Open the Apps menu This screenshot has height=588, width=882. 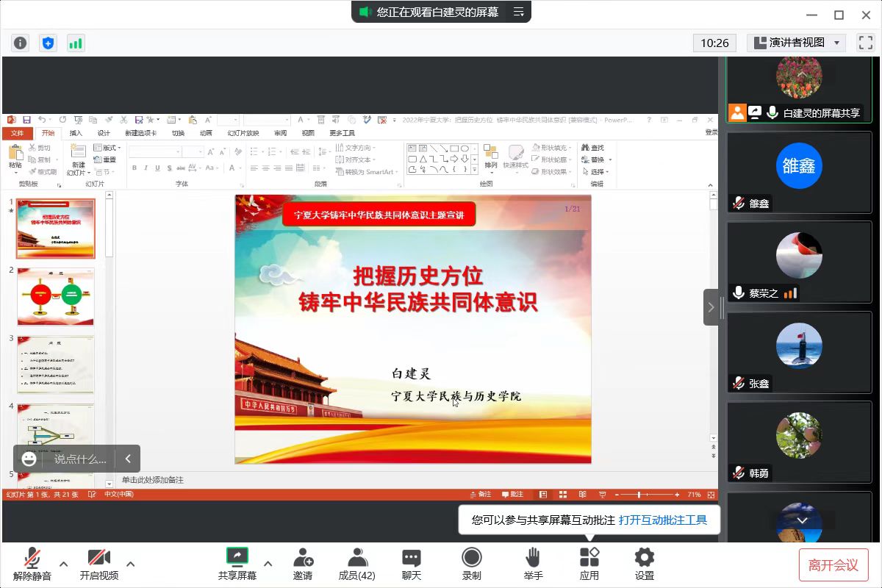[x=589, y=564]
